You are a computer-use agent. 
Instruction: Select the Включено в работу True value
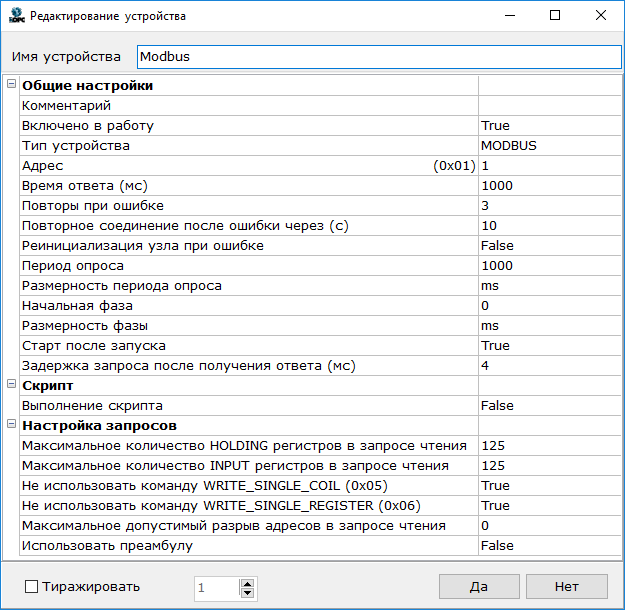(x=548, y=126)
